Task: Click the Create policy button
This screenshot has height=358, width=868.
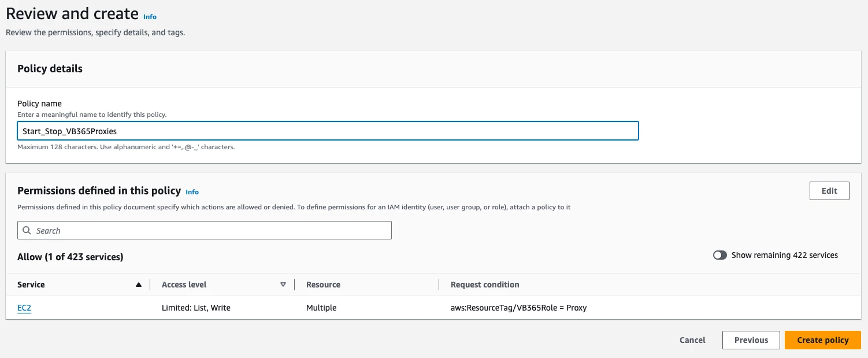Action: [822, 340]
